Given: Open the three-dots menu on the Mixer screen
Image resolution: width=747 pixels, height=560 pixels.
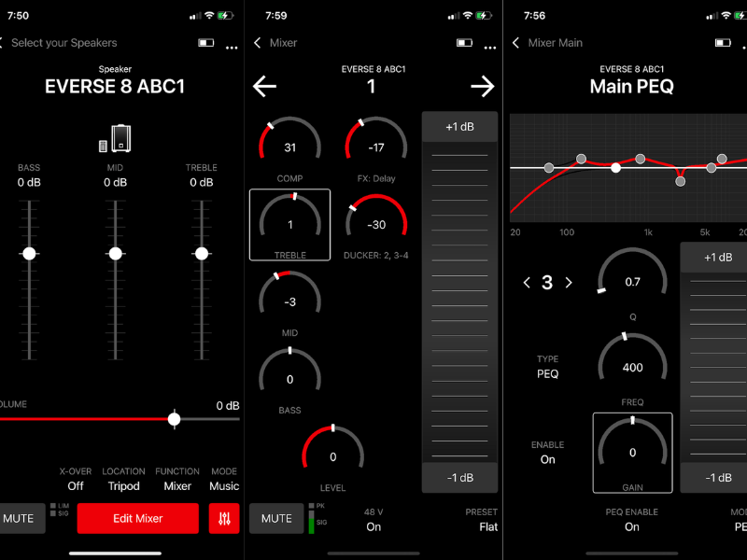Looking at the screenshot, I should tap(489, 48).
